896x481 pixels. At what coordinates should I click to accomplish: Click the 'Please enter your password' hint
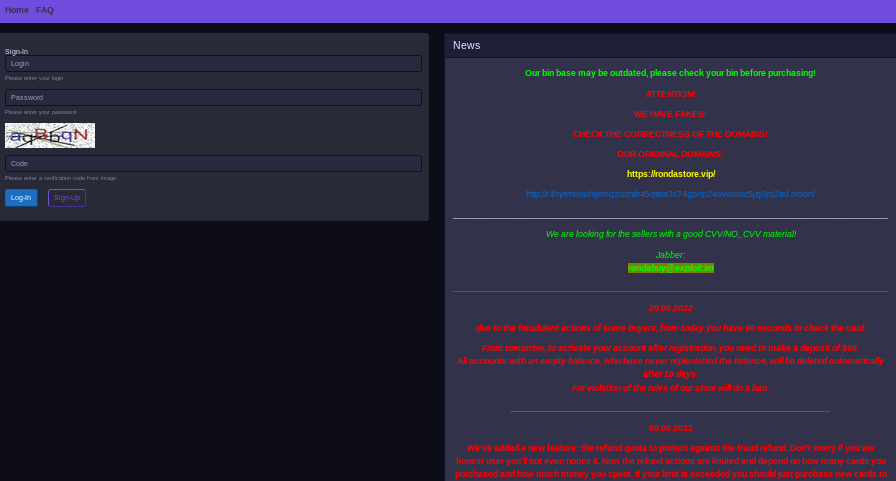(40, 112)
